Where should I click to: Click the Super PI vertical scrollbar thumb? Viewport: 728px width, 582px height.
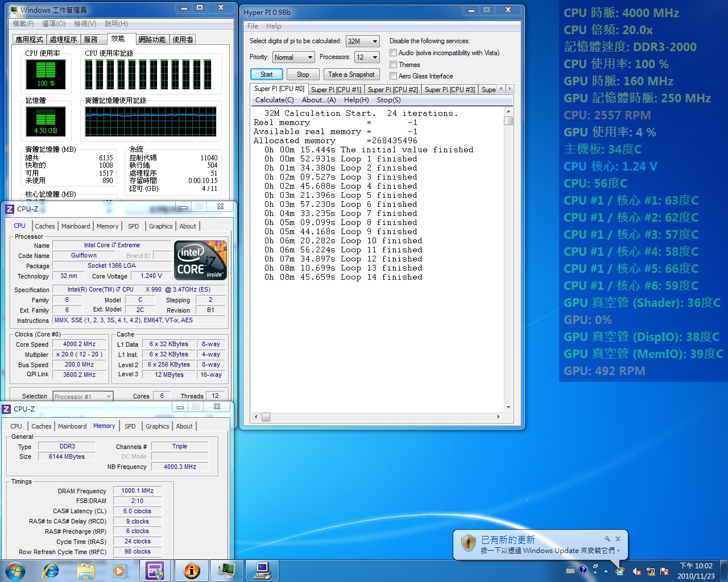(508, 120)
